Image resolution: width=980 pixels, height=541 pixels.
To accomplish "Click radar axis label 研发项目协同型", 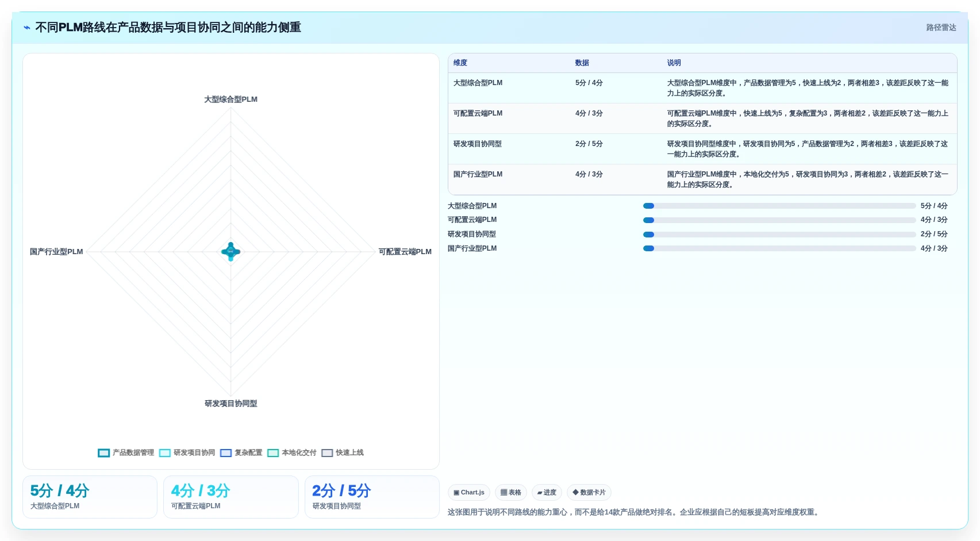I will 231,404.
